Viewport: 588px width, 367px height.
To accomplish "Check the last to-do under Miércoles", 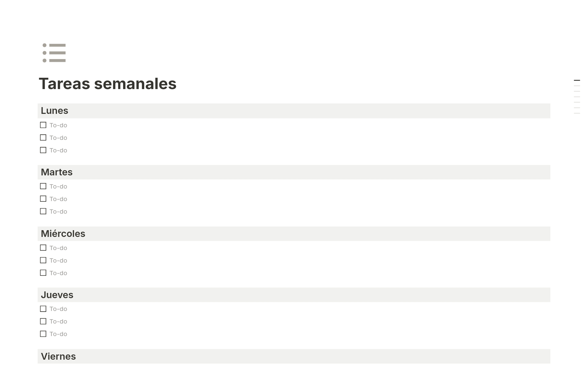I will 43,273.
